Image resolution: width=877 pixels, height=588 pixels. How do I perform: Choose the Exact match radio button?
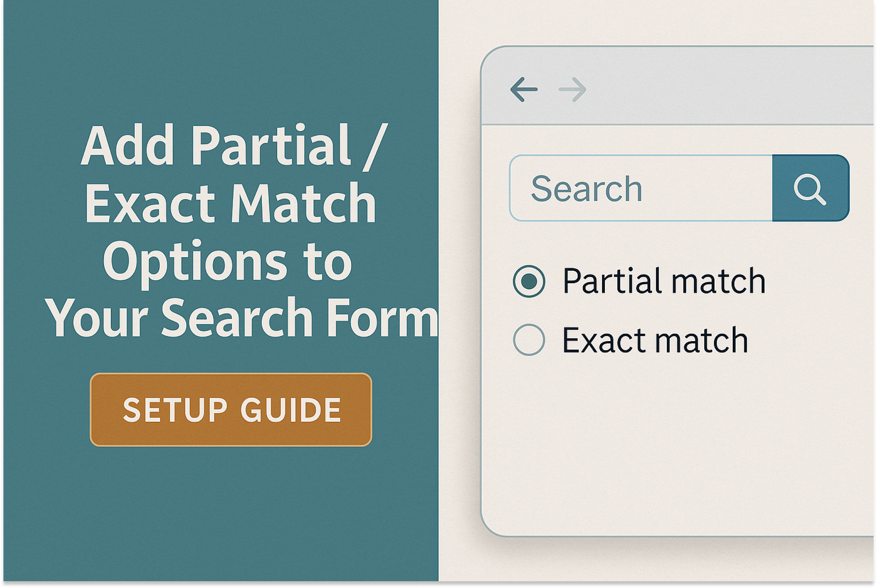(x=529, y=340)
